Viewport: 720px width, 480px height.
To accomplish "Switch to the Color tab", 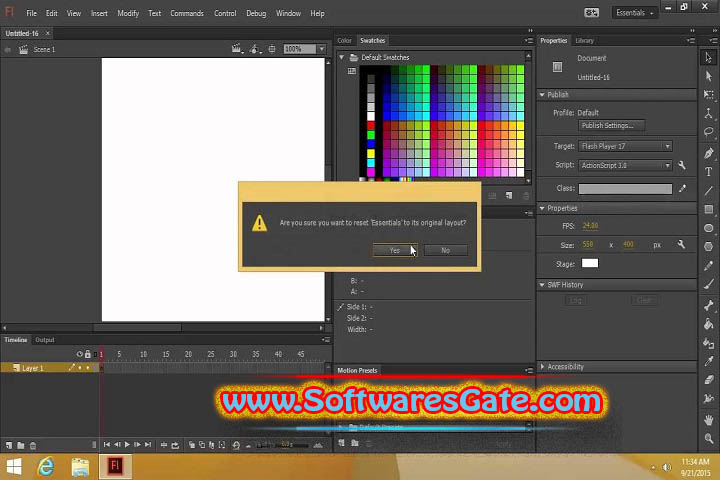I will coord(344,40).
